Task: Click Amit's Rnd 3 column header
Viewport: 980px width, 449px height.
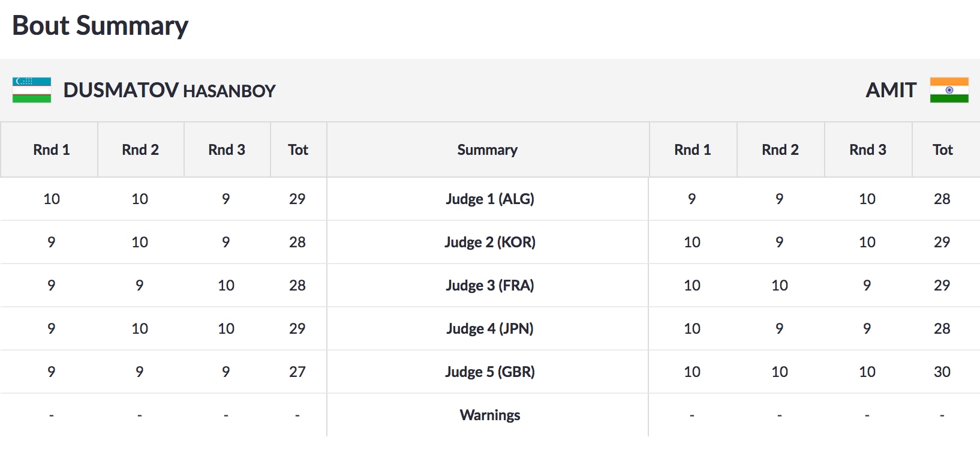Action: 867,150
